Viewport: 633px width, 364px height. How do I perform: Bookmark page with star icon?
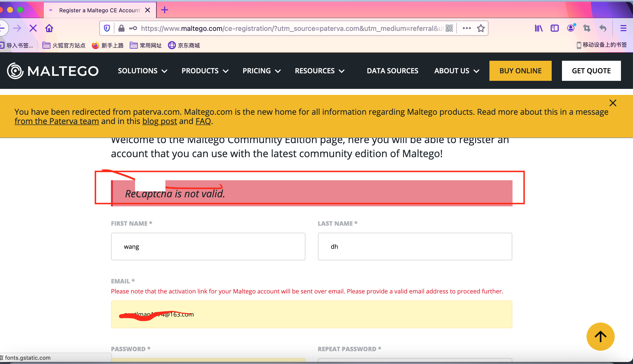point(481,28)
